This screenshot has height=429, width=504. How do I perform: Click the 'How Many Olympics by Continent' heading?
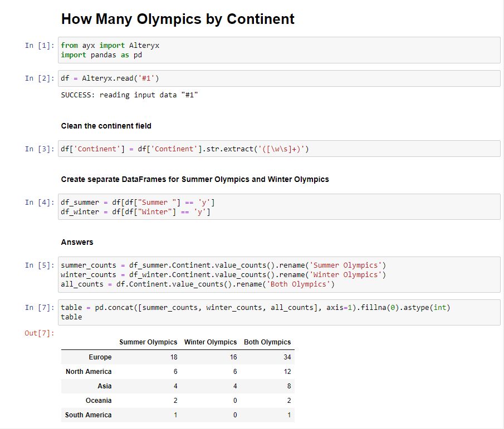178,19
